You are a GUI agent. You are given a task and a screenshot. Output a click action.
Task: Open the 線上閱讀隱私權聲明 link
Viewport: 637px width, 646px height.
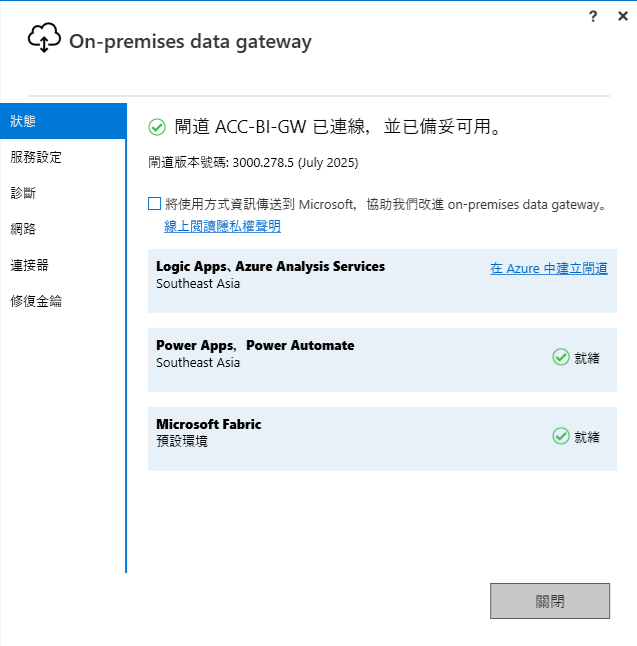222,226
